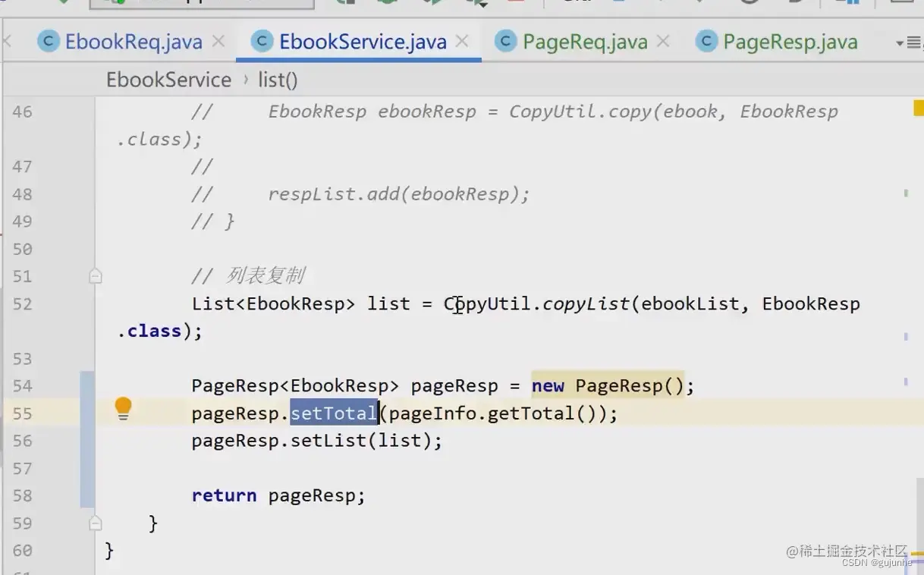924x575 pixels.
Task: Click the yellow inspection status indicator
Action: tap(919, 109)
